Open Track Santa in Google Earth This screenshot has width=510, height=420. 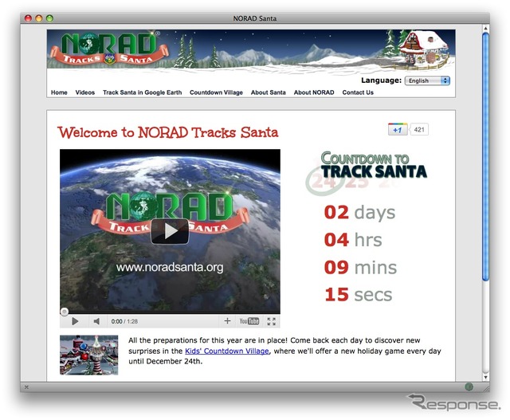coord(142,92)
